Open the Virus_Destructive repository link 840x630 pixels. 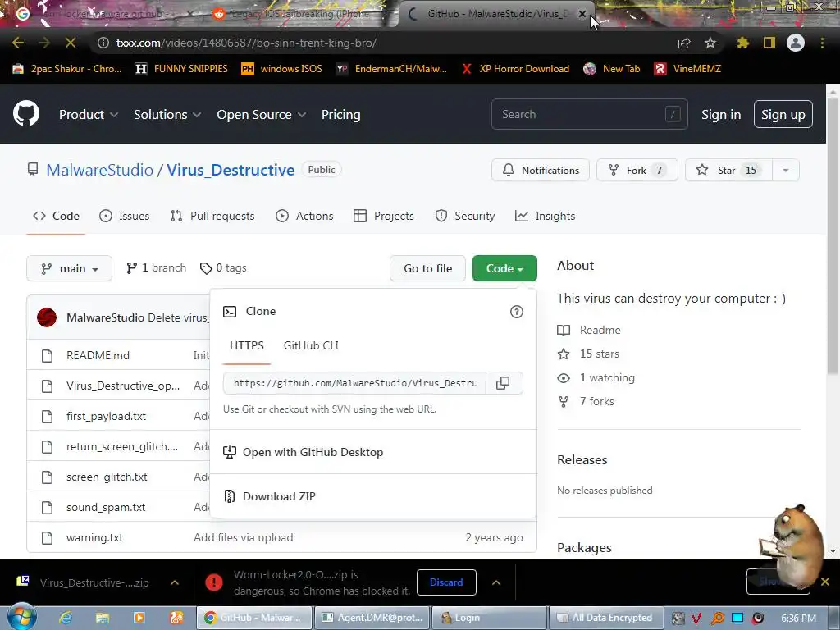point(231,170)
